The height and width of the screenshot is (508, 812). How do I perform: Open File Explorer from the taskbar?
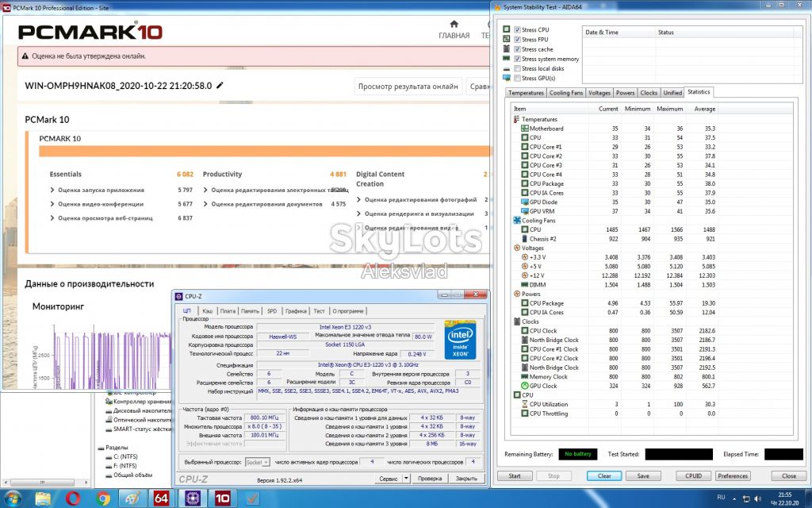click(x=43, y=498)
